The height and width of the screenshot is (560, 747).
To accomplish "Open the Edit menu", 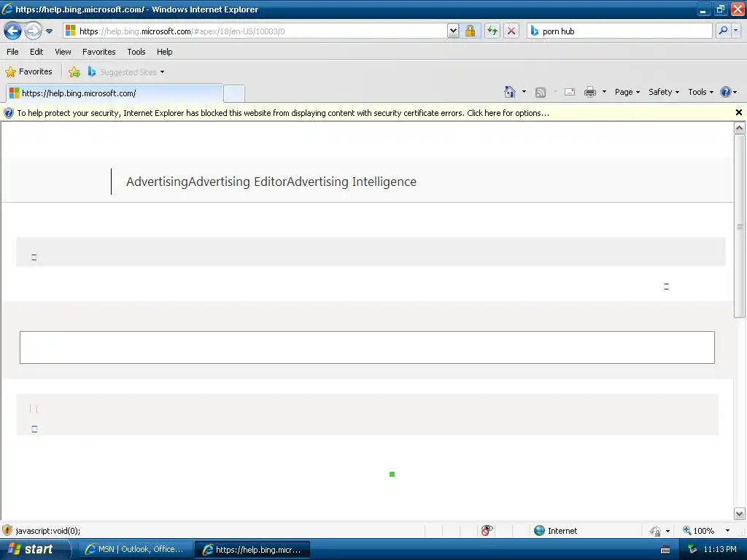I will [x=36, y=52].
